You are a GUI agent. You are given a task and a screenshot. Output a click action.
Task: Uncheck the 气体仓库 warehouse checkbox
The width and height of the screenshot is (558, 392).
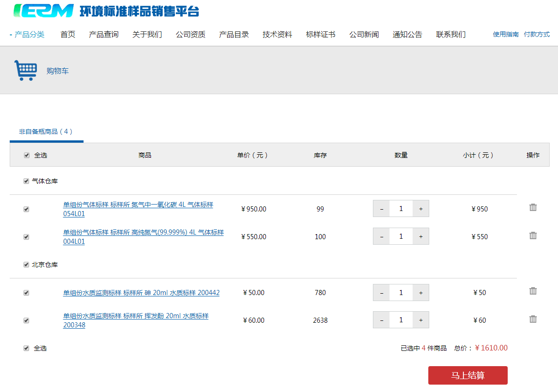click(x=26, y=181)
